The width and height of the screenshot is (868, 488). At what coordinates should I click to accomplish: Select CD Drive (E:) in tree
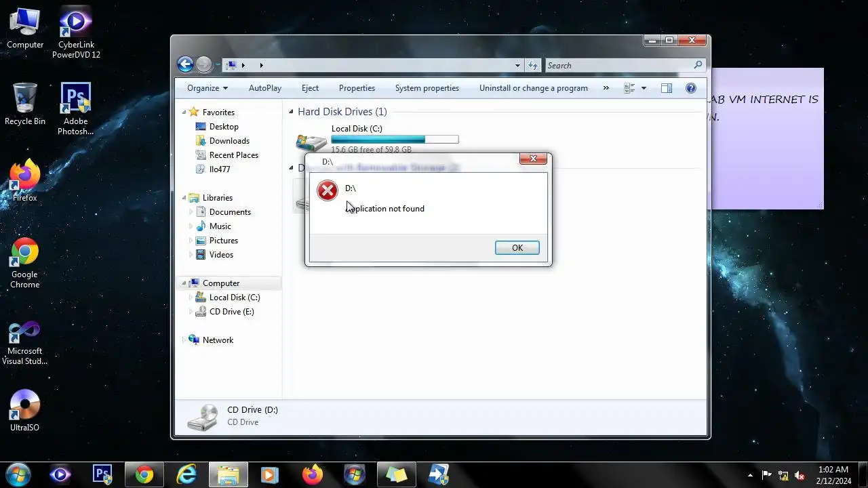pos(231,312)
